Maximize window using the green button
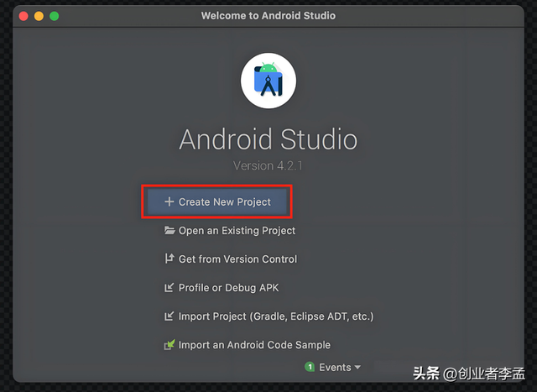537x392 pixels. coord(54,16)
